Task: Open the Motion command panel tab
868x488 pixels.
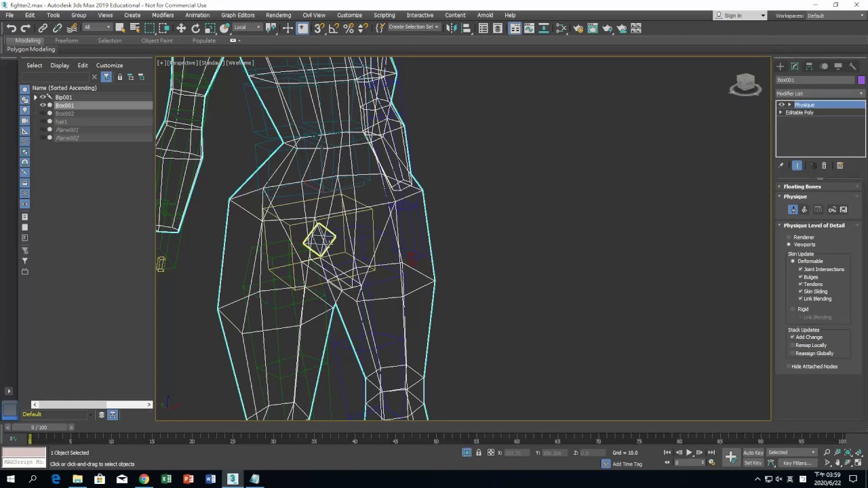Action: point(824,66)
